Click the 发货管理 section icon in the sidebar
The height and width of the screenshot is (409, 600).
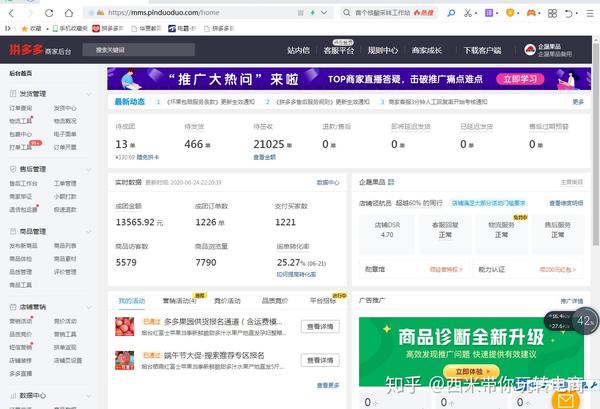click(13, 93)
